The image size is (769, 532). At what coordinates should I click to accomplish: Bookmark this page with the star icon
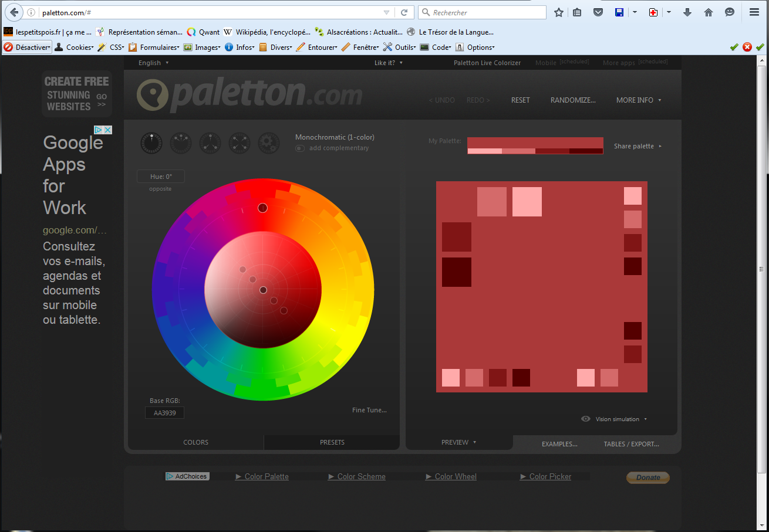559,12
